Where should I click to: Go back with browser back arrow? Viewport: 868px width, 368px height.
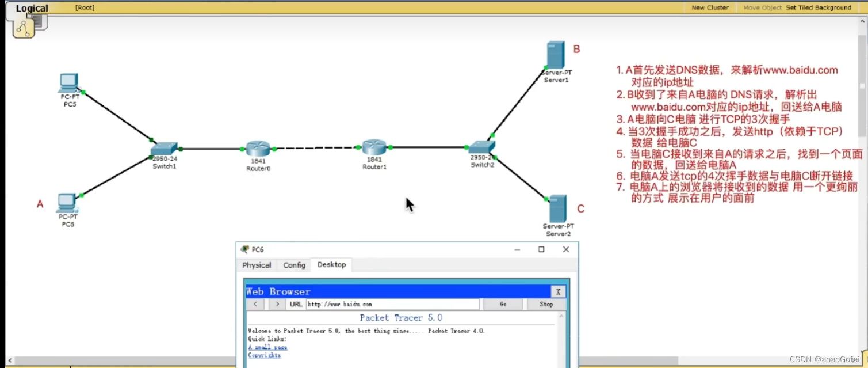point(255,304)
